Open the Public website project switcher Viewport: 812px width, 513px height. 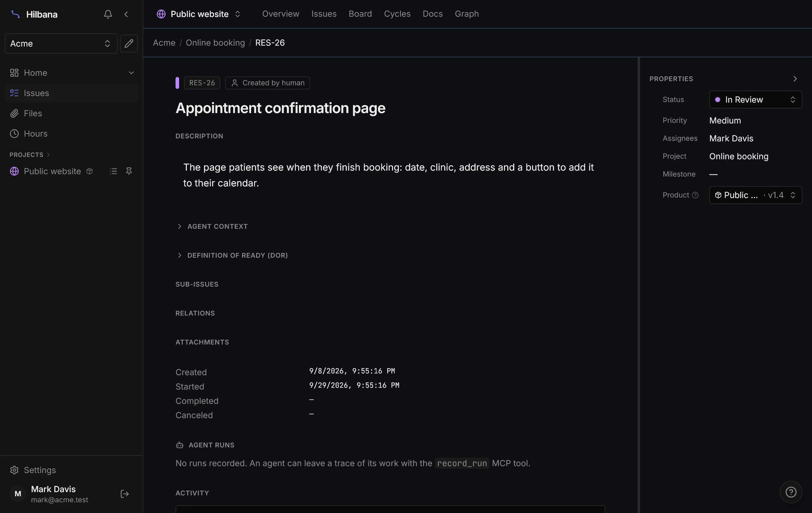pyautogui.click(x=199, y=14)
